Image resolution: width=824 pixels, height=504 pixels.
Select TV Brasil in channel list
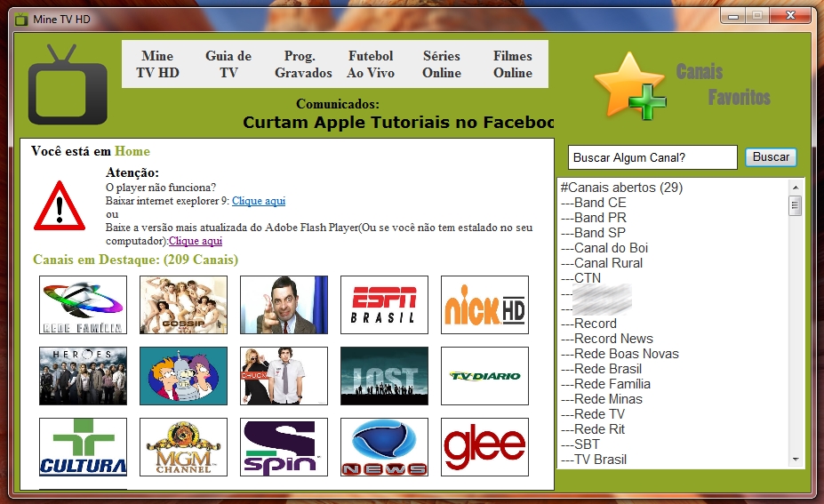point(594,460)
